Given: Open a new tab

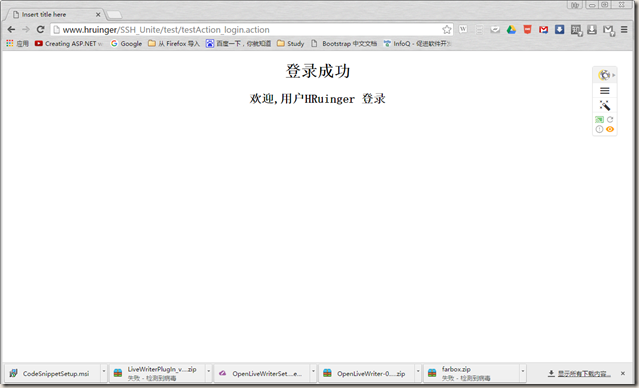Looking at the screenshot, I should pos(114,15).
